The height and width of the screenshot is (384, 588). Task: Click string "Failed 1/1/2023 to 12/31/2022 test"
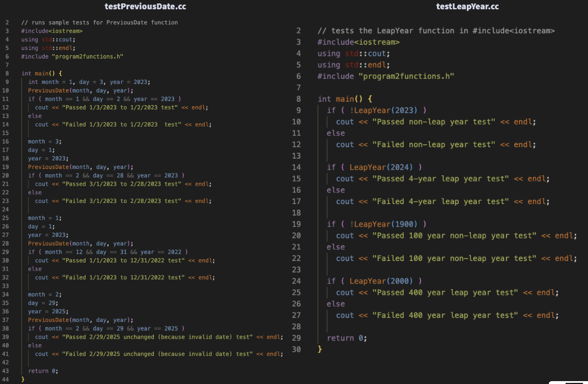tap(123, 278)
